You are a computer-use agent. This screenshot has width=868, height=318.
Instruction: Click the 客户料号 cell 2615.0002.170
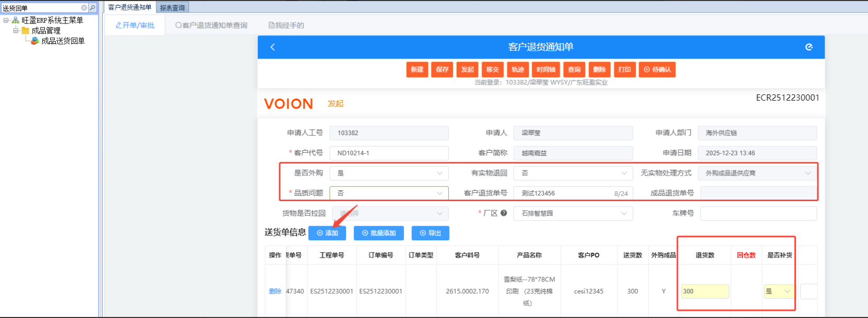(x=467, y=291)
